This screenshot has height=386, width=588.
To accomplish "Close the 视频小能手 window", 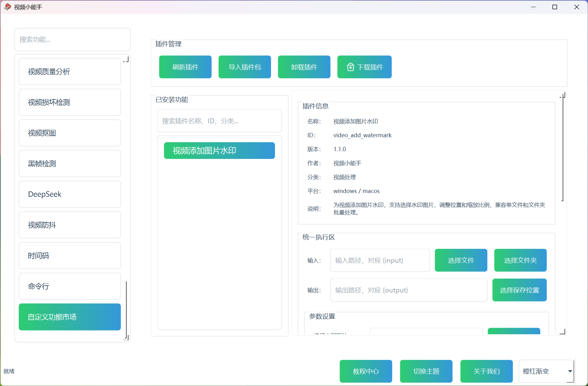I will (577, 7).
